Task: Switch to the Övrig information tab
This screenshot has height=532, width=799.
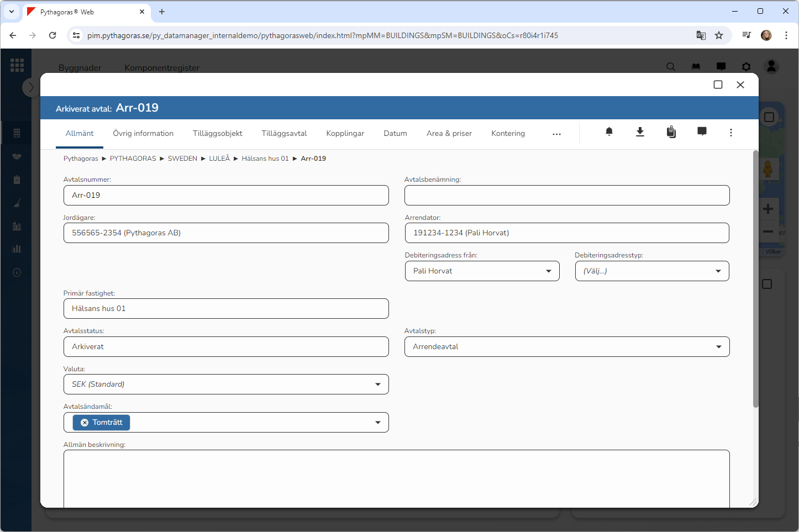Action: coord(143,134)
